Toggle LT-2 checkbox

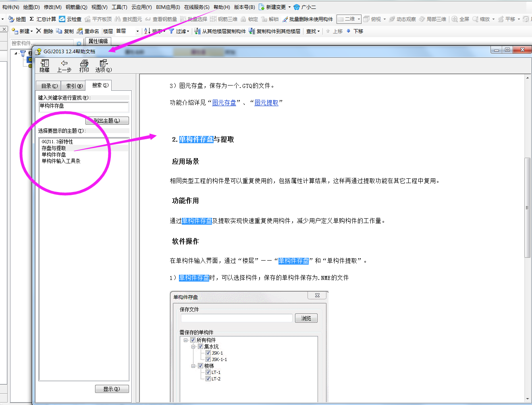[208, 379]
